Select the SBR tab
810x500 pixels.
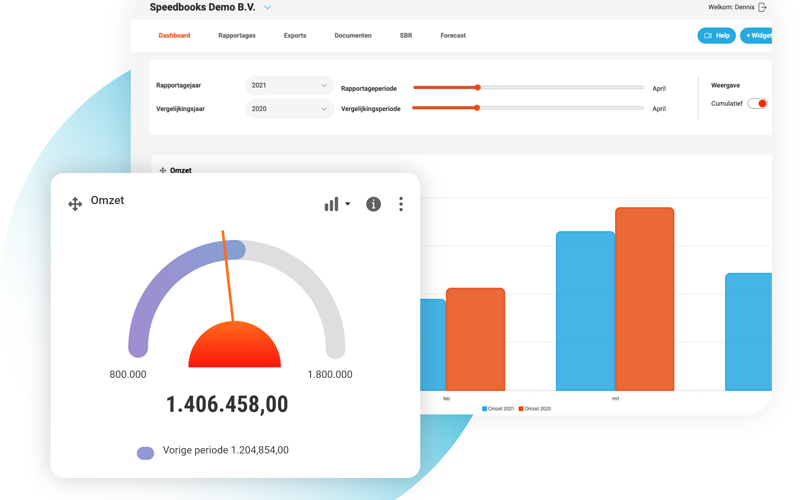[x=406, y=36]
